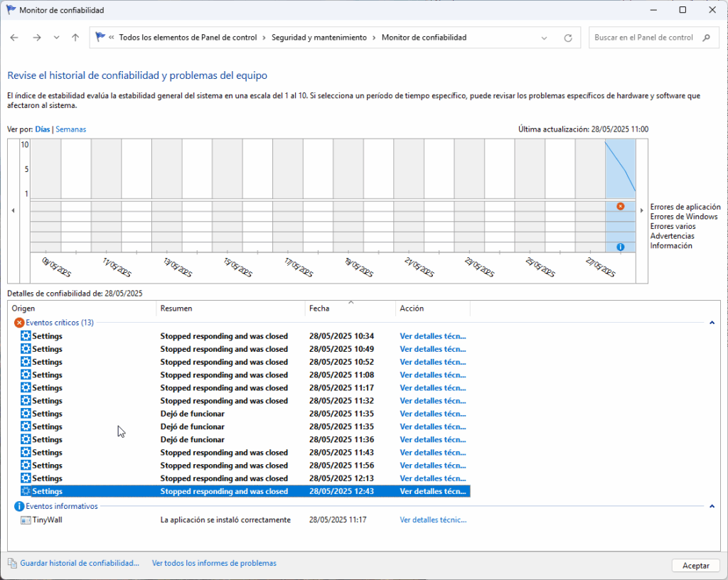The image size is (728, 580).
Task: Open technical details for the 11:56 event
Action: (x=433, y=466)
